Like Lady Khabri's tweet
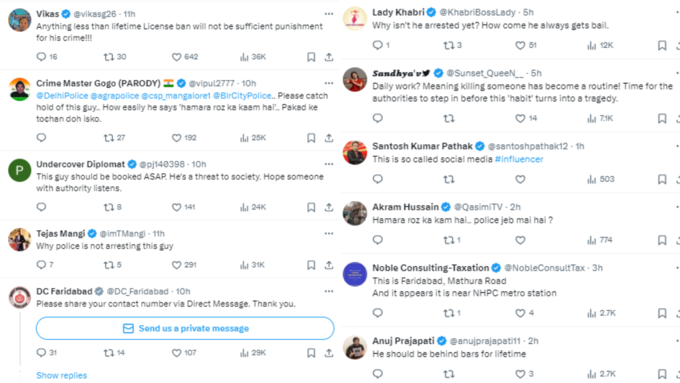680x383 pixels. tap(520, 45)
